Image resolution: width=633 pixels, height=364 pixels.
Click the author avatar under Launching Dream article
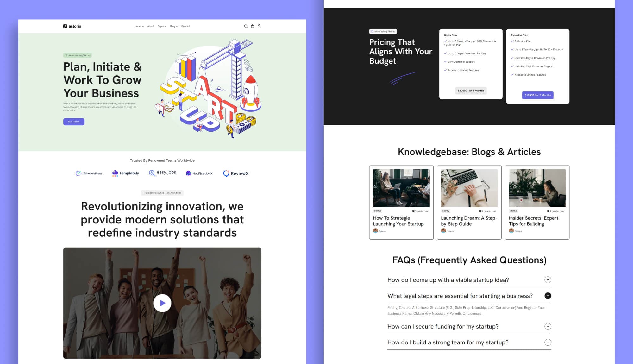444,231
